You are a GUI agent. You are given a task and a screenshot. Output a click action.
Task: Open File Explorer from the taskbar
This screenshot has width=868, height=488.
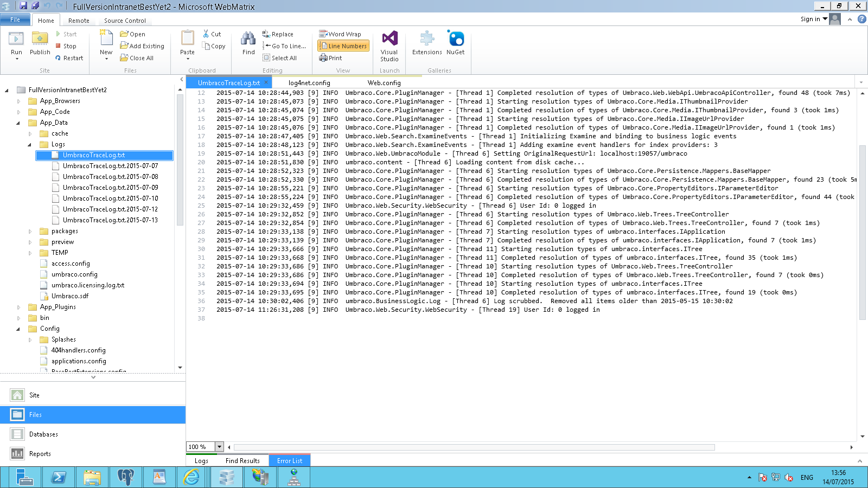click(92, 477)
